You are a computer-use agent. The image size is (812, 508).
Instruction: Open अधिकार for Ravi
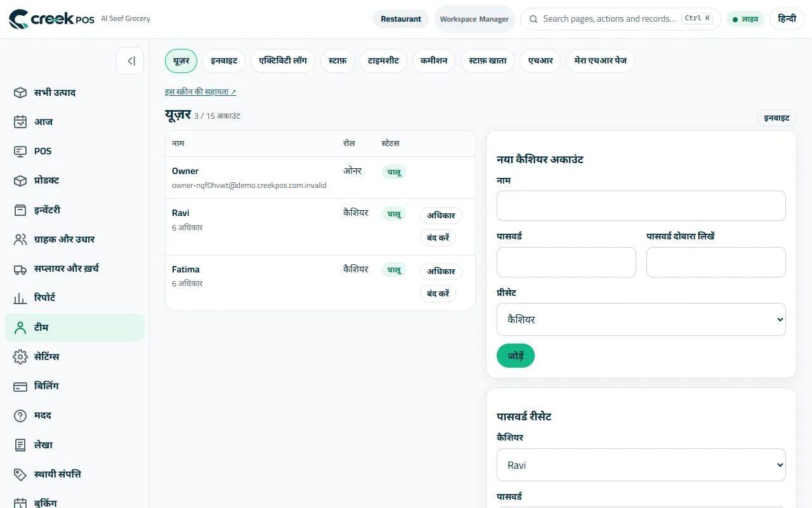pyautogui.click(x=442, y=215)
